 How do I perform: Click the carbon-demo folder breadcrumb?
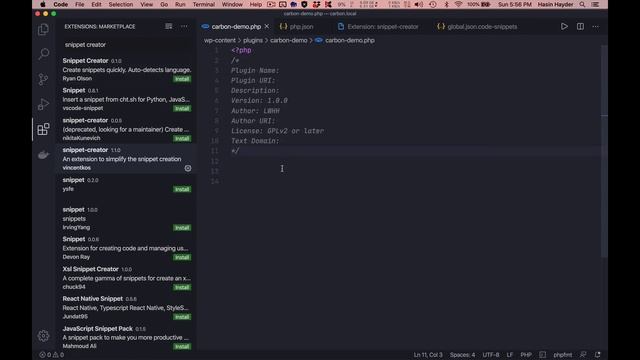pyautogui.click(x=289, y=40)
